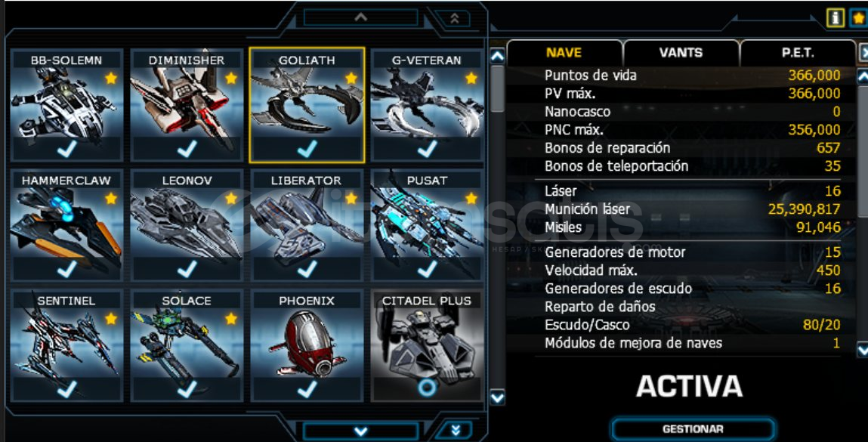
Task: Click the ship list scrollbar thumb
Action: [497, 88]
